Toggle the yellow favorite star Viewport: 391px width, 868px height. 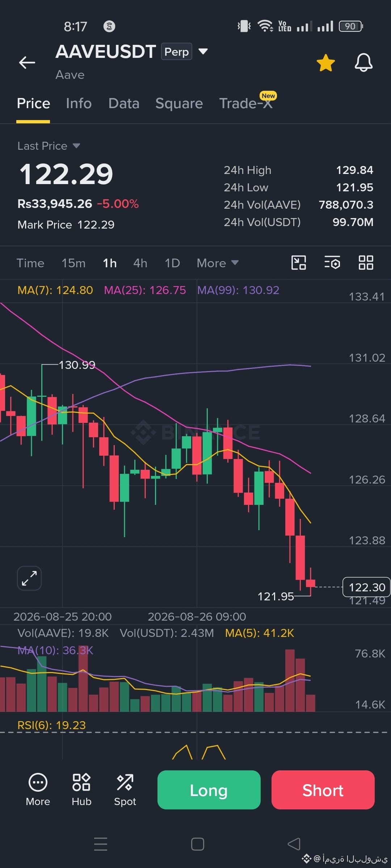[326, 63]
